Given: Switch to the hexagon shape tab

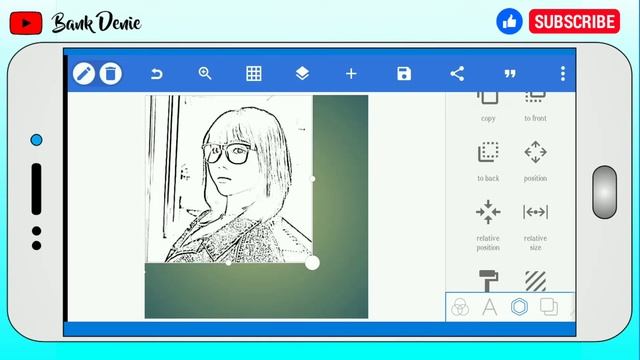Looking at the screenshot, I should coord(520,307).
